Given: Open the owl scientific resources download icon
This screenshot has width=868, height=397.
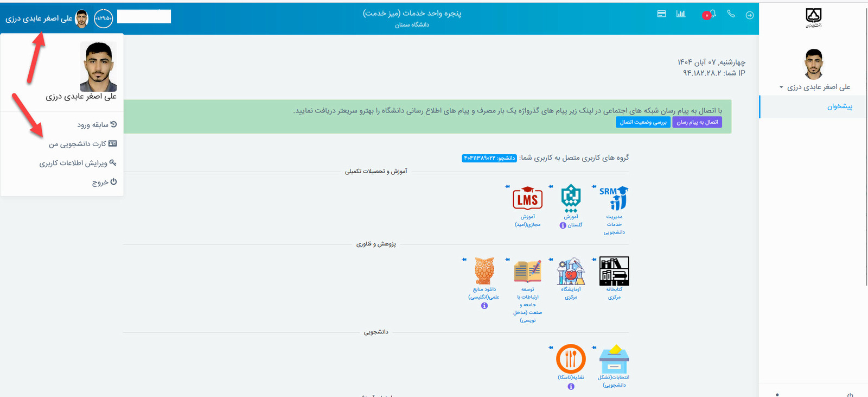Looking at the screenshot, I should tap(484, 271).
